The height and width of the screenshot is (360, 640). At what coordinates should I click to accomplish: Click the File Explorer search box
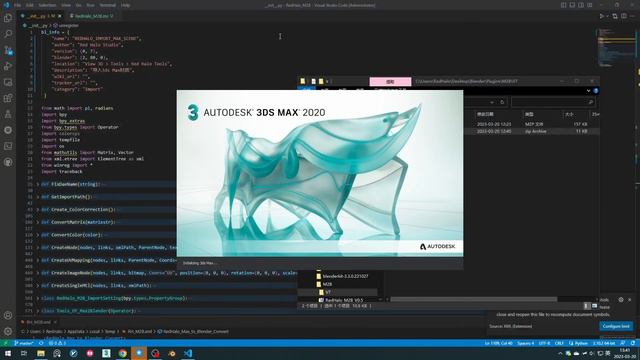[x=552, y=102]
